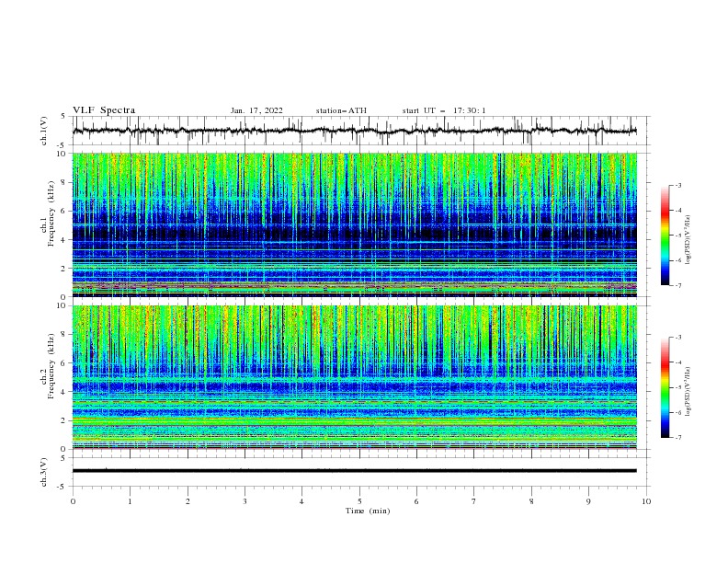Click the date 'Jan. 17, 2022'

pyautogui.click(x=256, y=110)
